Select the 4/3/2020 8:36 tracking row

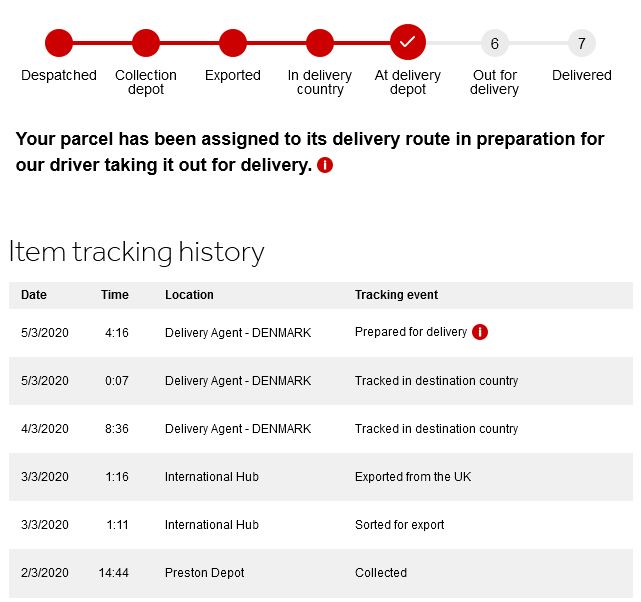[321, 429]
